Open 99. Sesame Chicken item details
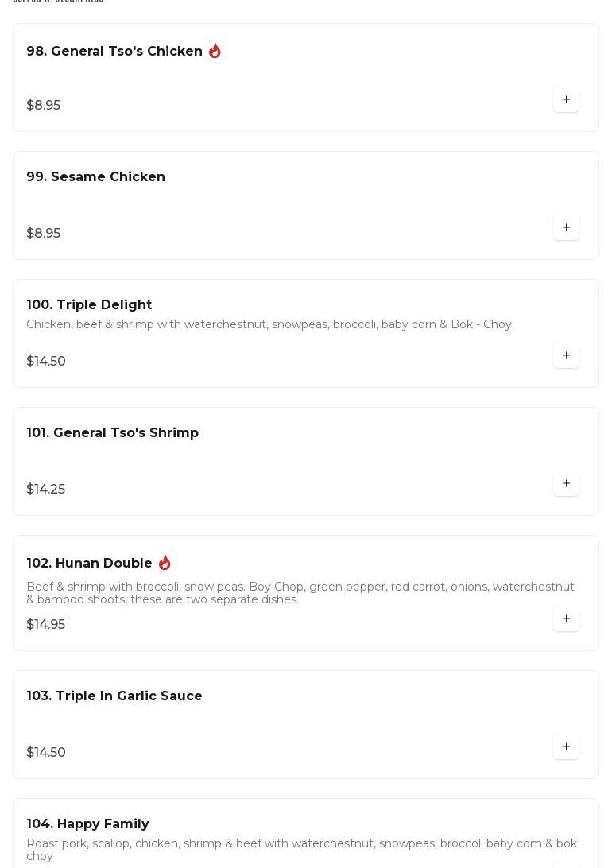612x868 pixels. pyautogui.click(x=95, y=177)
